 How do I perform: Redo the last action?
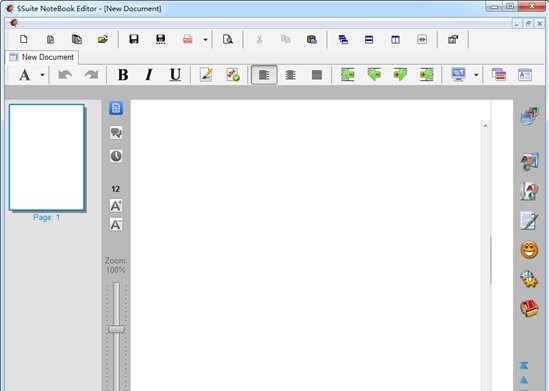[x=91, y=75]
